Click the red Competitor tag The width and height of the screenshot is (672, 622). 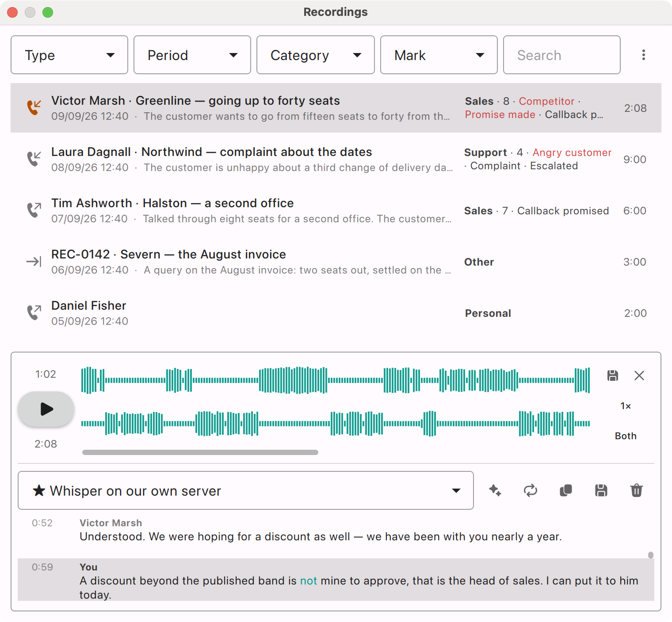[546, 101]
